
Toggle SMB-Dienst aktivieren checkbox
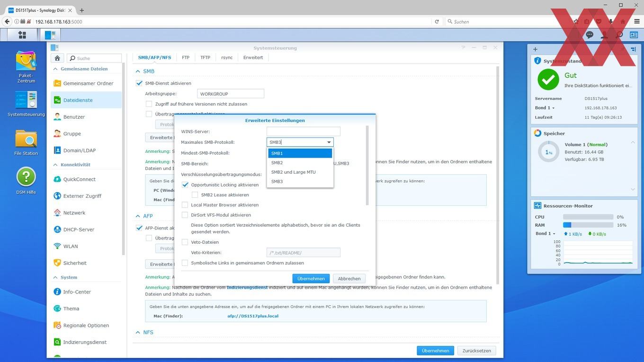139,83
